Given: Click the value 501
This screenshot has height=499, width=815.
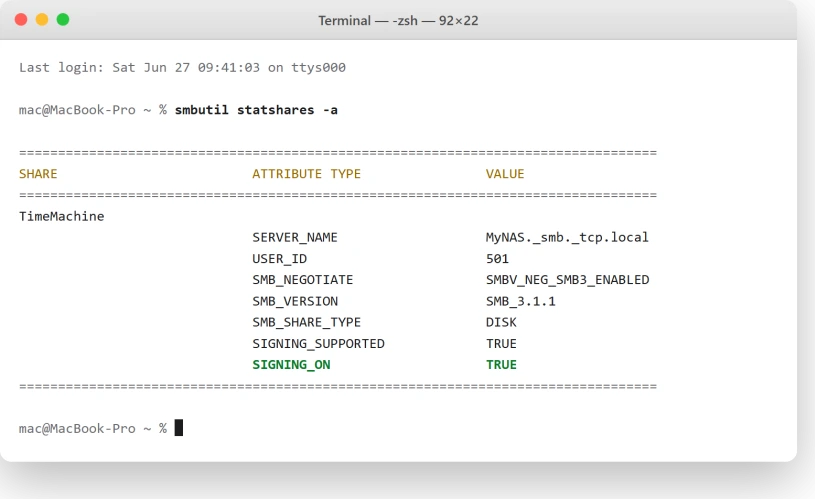Looking at the screenshot, I should 497,259.
